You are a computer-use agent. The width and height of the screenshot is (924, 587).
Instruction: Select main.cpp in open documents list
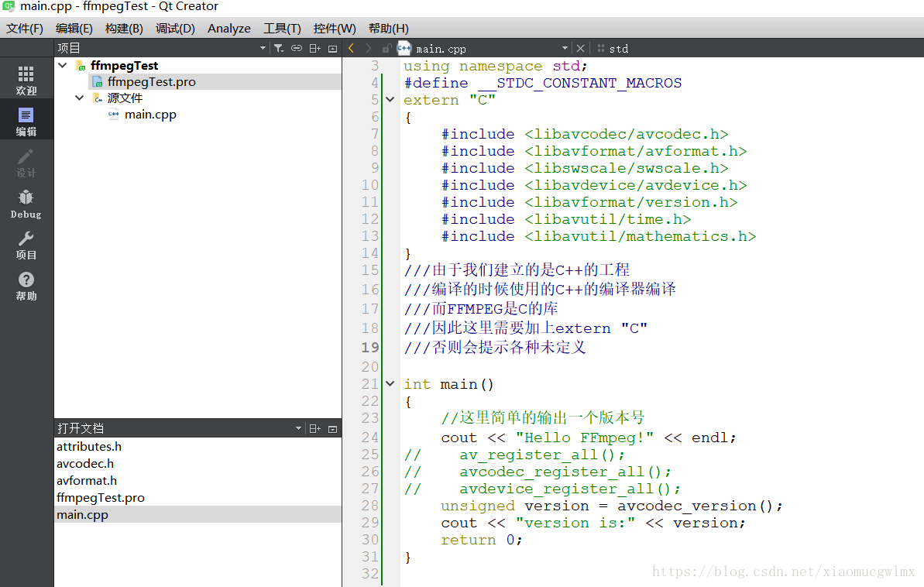pyautogui.click(x=198, y=514)
